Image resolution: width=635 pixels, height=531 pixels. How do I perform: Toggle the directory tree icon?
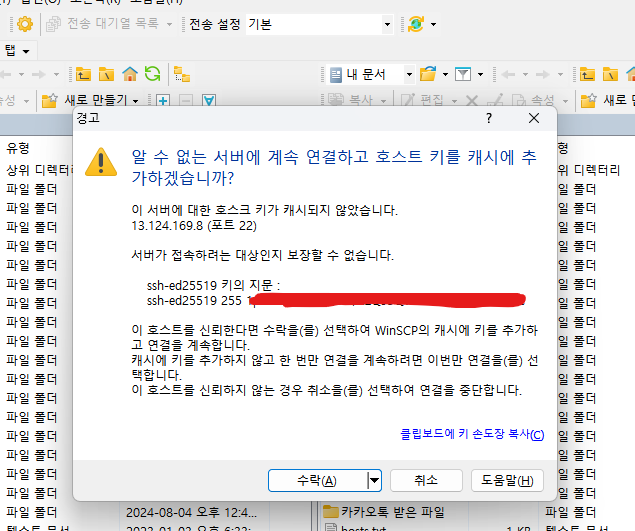point(182,74)
